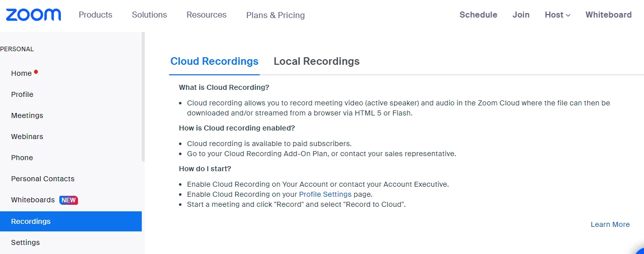Switch to the Local Recordings tab
Image resolution: width=644 pixels, height=254 pixels.
pos(317,61)
